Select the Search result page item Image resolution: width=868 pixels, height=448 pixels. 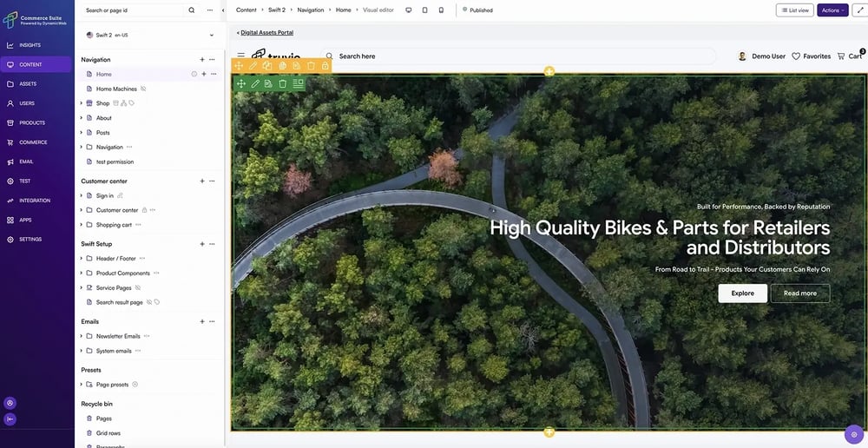pyautogui.click(x=120, y=302)
